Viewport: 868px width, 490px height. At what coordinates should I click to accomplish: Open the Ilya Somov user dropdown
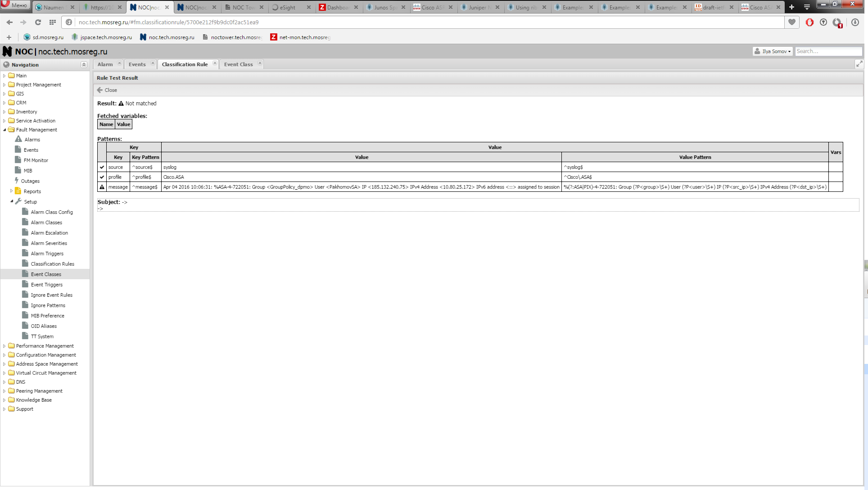click(773, 51)
